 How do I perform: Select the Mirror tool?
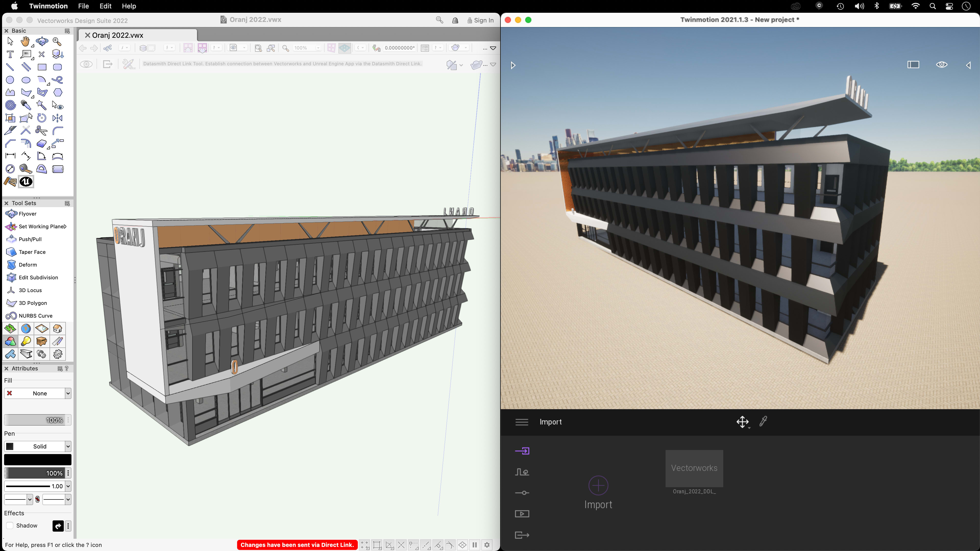tap(57, 118)
